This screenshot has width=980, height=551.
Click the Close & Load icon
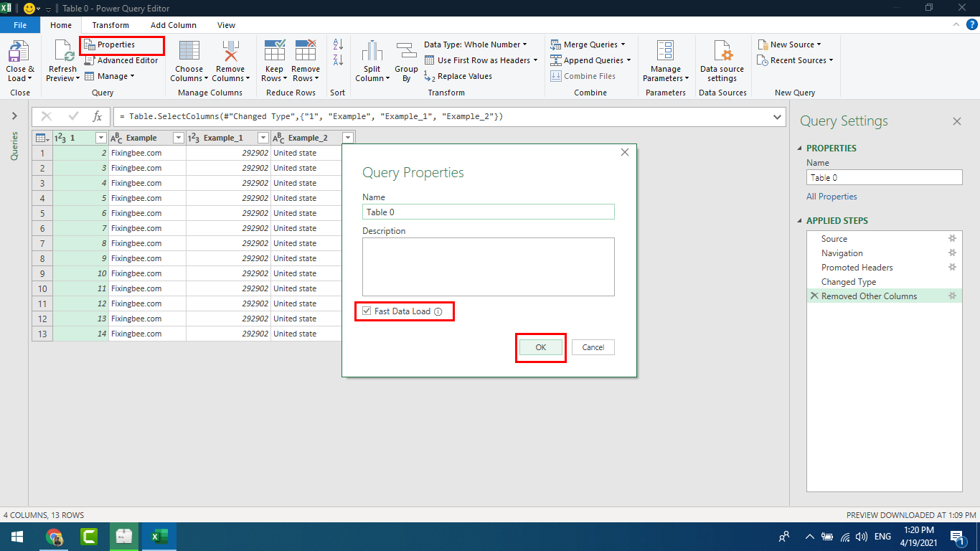[x=19, y=53]
